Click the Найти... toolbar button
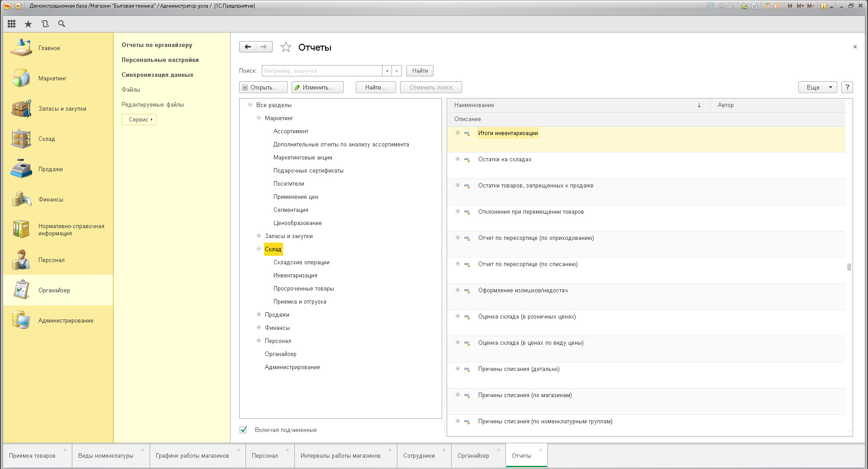Screen dimensions: 868x469 click(376, 87)
